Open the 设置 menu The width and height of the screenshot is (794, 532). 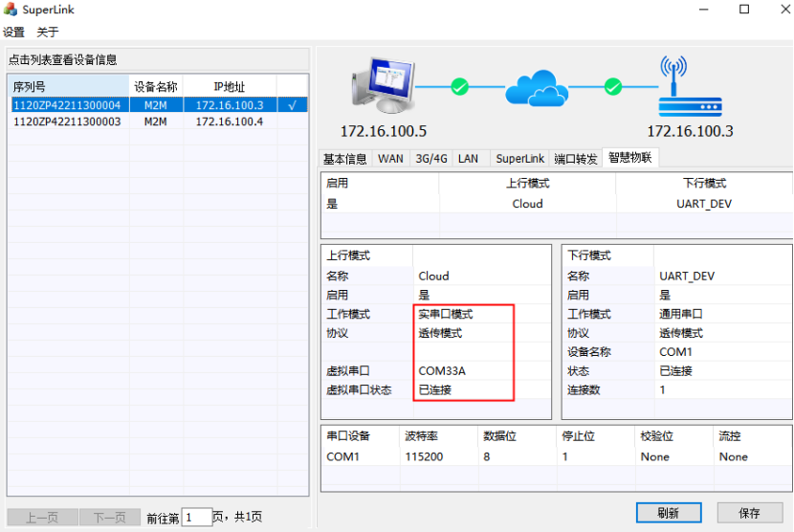13,32
